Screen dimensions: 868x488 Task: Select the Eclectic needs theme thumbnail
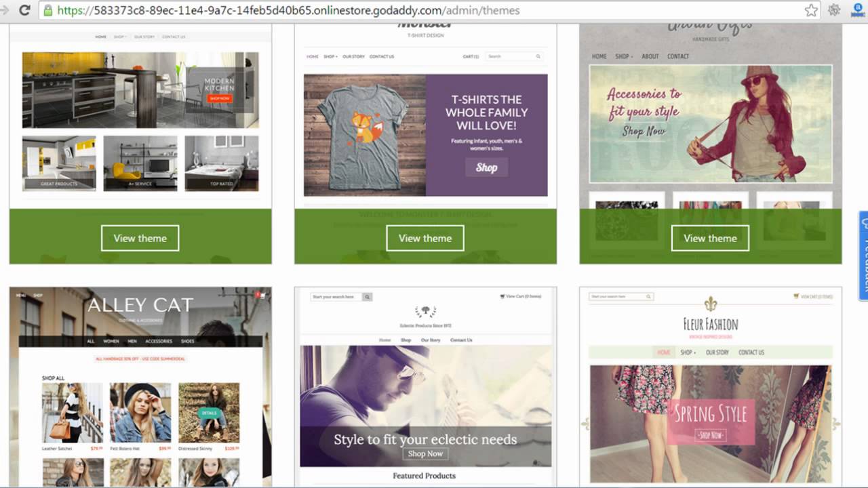[x=425, y=386]
